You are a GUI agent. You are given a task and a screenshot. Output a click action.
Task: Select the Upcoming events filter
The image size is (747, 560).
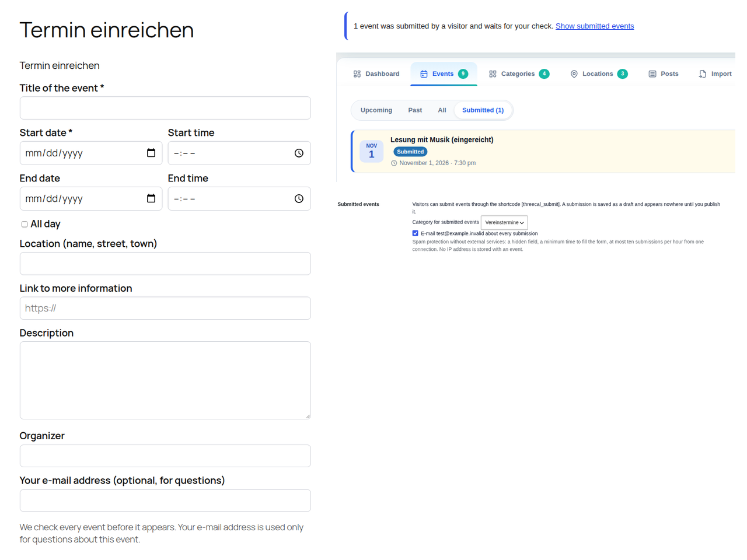coord(376,110)
